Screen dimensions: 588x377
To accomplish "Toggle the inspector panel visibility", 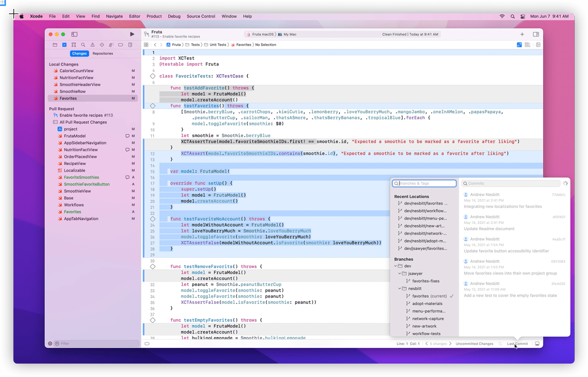I will pyautogui.click(x=536, y=34).
